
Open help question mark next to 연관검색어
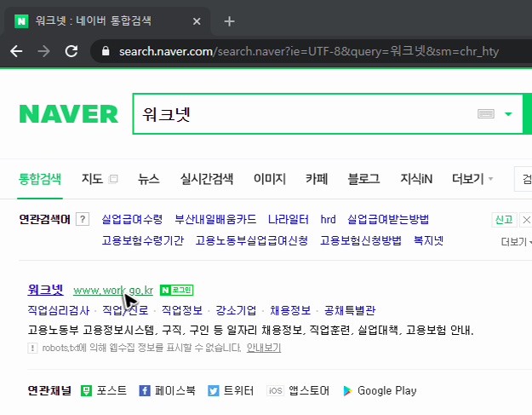pyautogui.click(x=83, y=219)
